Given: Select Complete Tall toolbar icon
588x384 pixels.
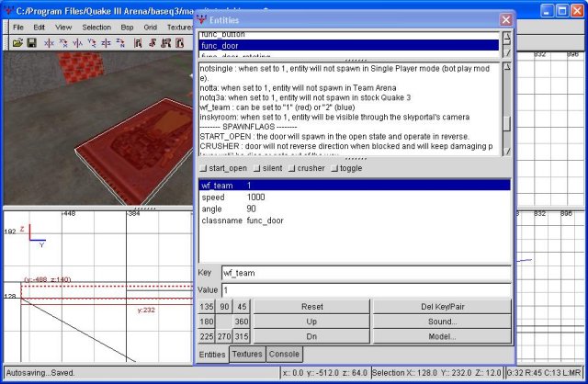Looking at the screenshot, I should click(x=138, y=43).
